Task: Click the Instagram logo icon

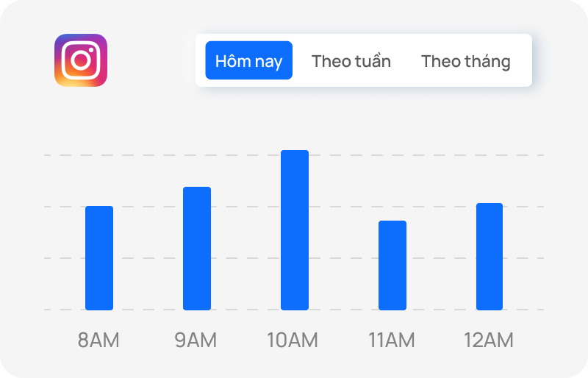Action: [81, 60]
